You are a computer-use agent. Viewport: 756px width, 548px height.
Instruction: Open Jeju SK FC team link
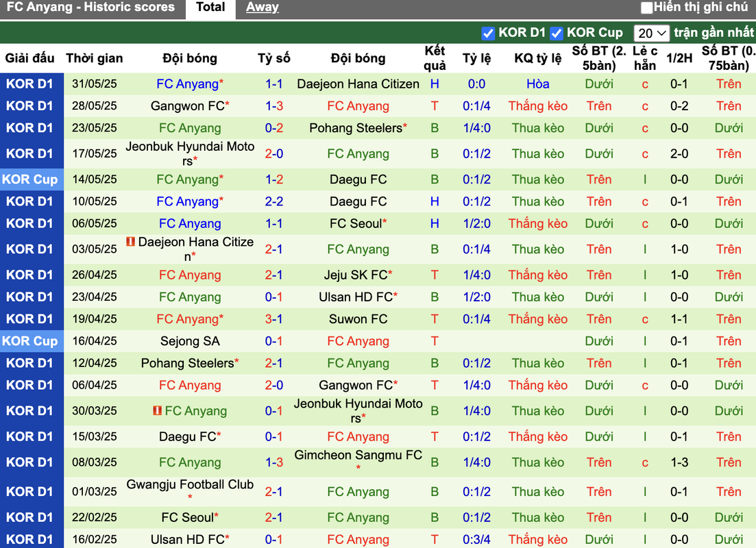click(356, 275)
